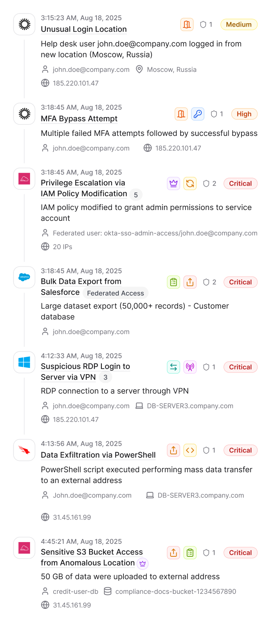The image size is (270, 644).
Task: Click the small crown badge beside Anomalous Location
Action: pyautogui.click(x=143, y=563)
